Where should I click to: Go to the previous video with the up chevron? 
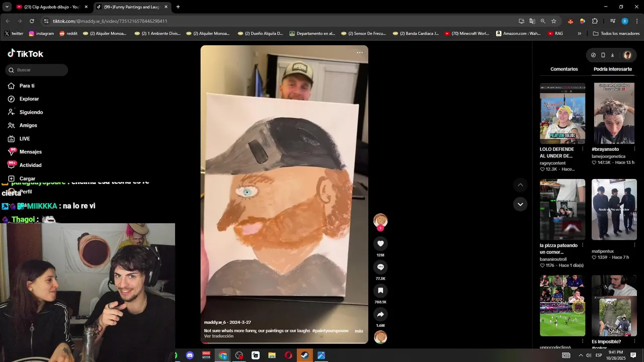point(520,185)
